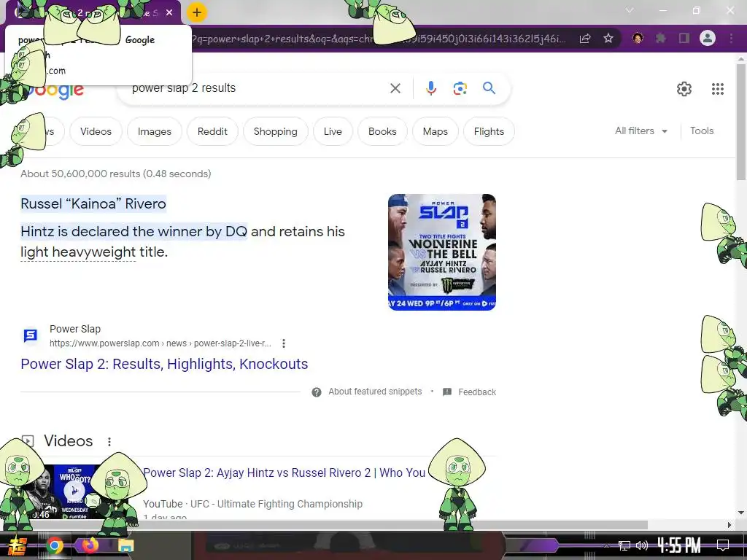Click the highlighted name Russel “Kainoa” Rivero
747x560 pixels.
(93, 204)
